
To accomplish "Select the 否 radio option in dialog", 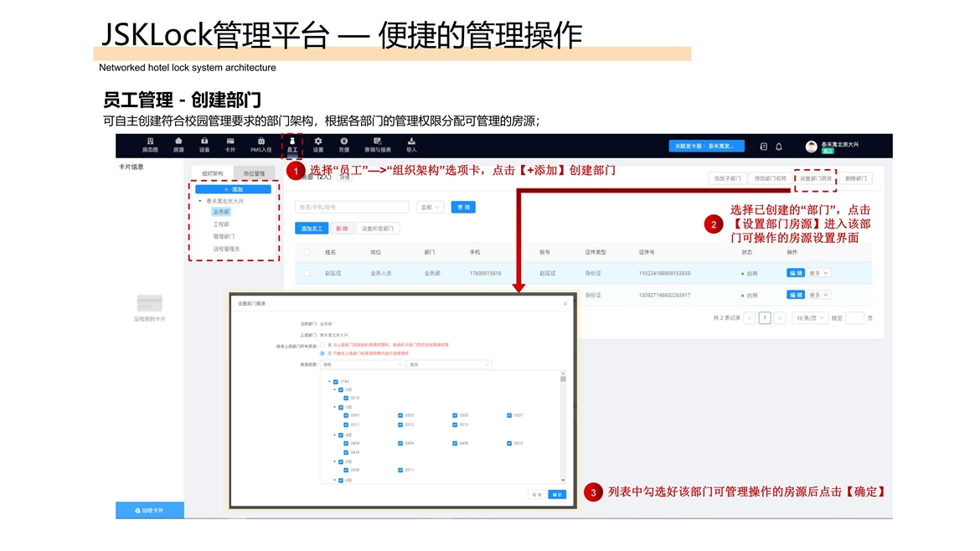I will [x=323, y=353].
